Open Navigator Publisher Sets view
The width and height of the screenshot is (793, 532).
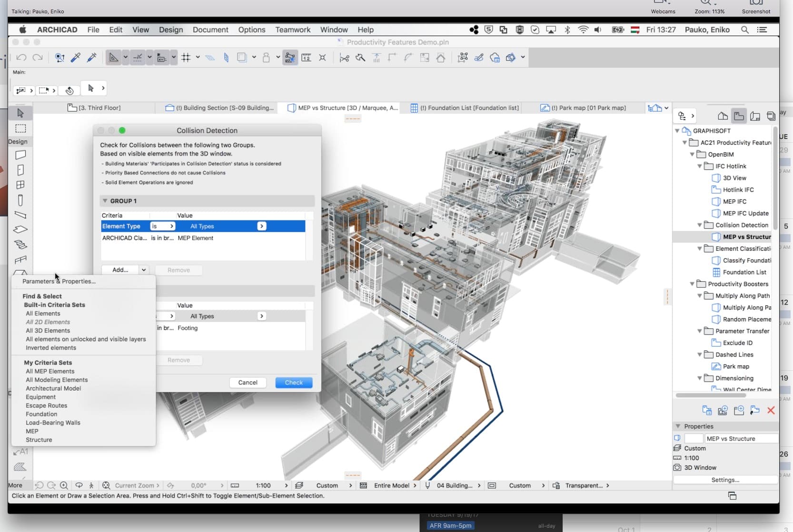pos(771,116)
